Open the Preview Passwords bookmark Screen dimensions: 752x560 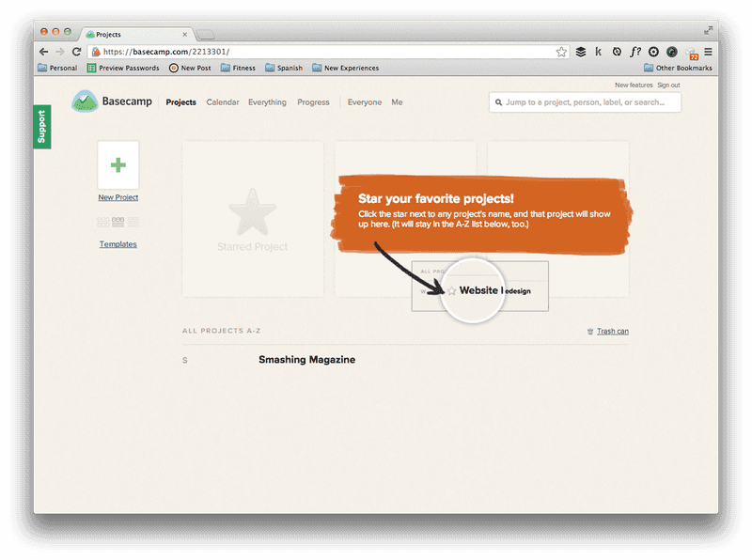click(x=123, y=68)
